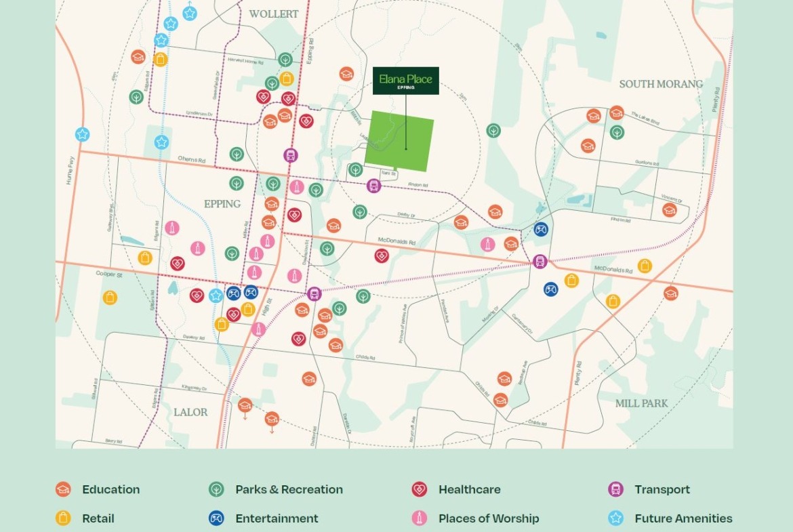Click the Kingsway Dr street label
The height and width of the screenshot is (532, 793).
pos(195,388)
